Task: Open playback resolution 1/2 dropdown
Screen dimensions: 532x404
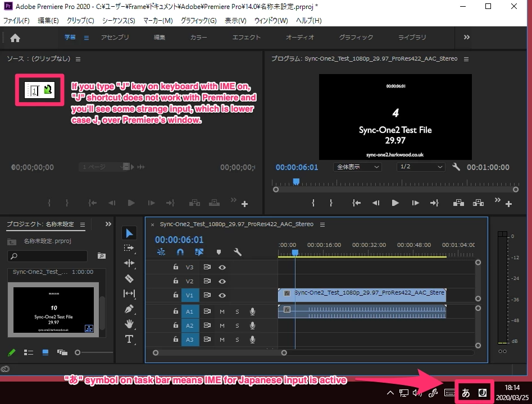Action: 421,167
